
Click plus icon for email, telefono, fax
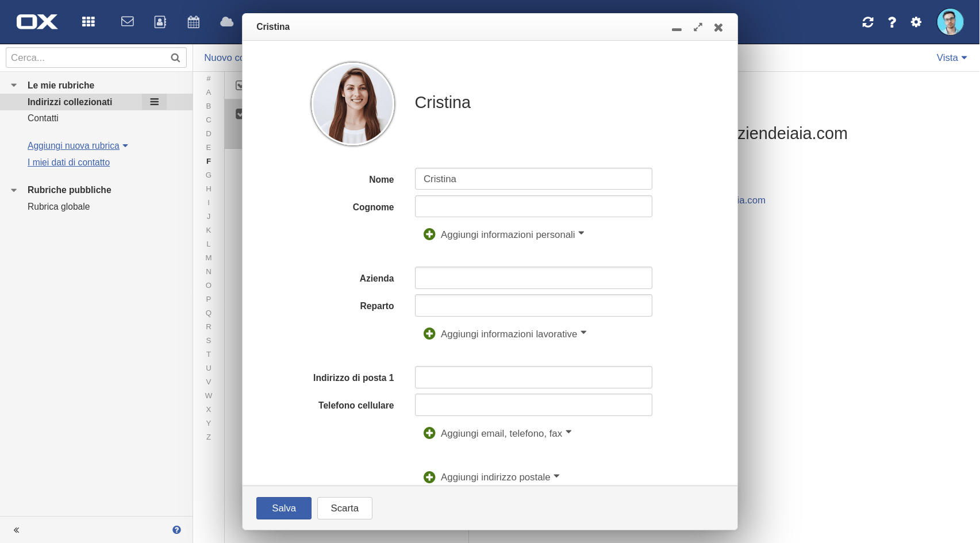(429, 433)
